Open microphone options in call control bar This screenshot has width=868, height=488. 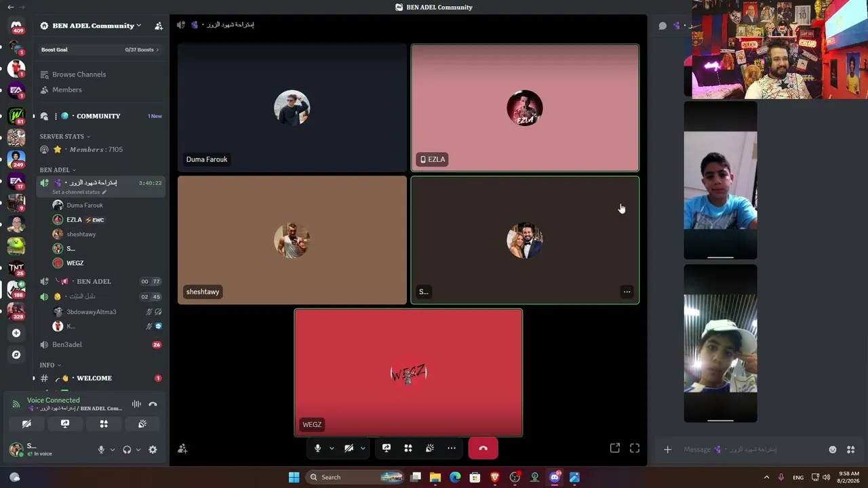(x=332, y=448)
